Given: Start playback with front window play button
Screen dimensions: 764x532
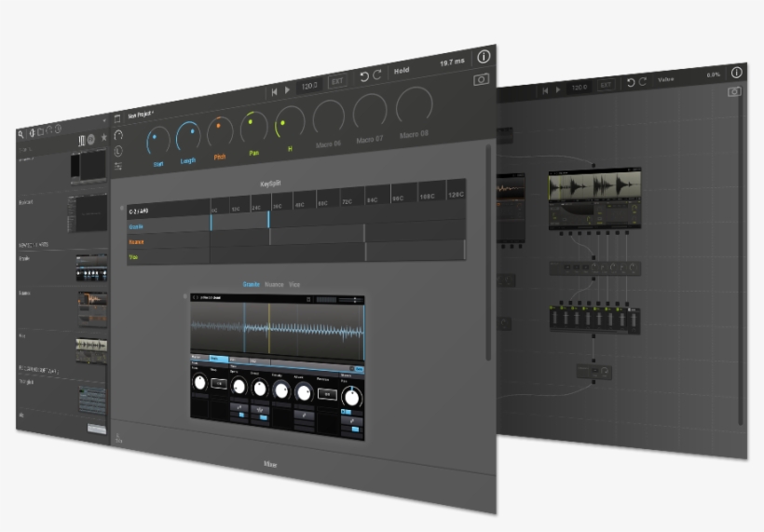Looking at the screenshot, I should (x=287, y=90).
